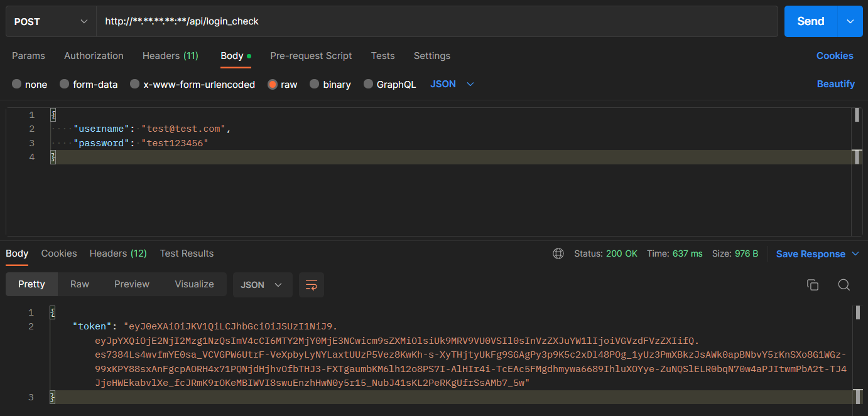Image resolution: width=868 pixels, height=416 pixels.
Task: Open the Pre-request Script tab
Action: [x=311, y=56]
